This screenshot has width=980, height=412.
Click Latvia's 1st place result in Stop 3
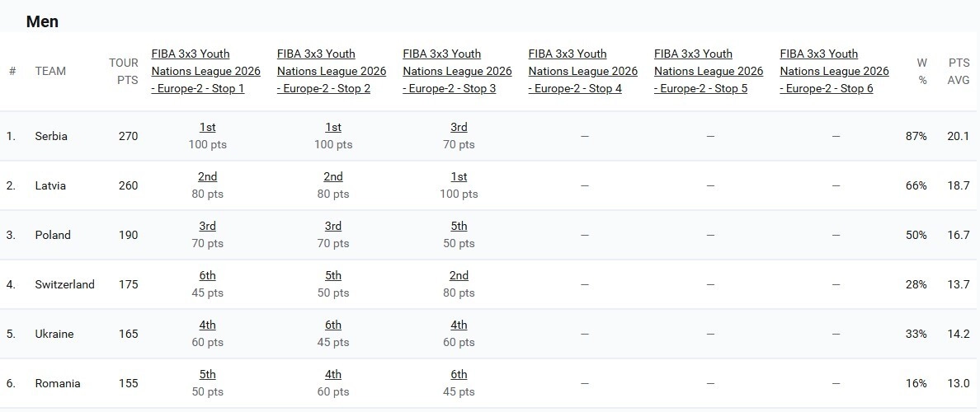pyautogui.click(x=459, y=176)
